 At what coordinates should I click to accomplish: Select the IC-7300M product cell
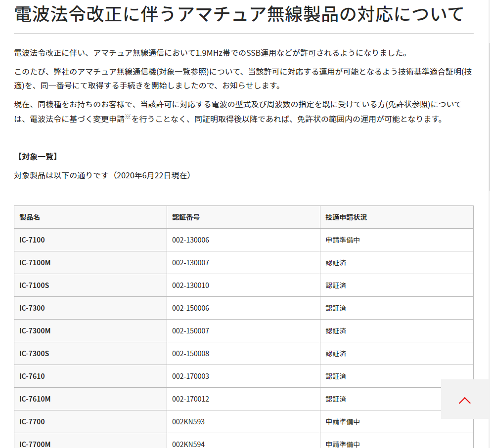pyautogui.click(x=90, y=330)
